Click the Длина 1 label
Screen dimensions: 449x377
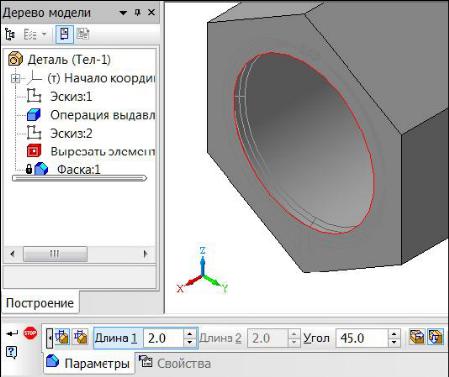click(116, 338)
